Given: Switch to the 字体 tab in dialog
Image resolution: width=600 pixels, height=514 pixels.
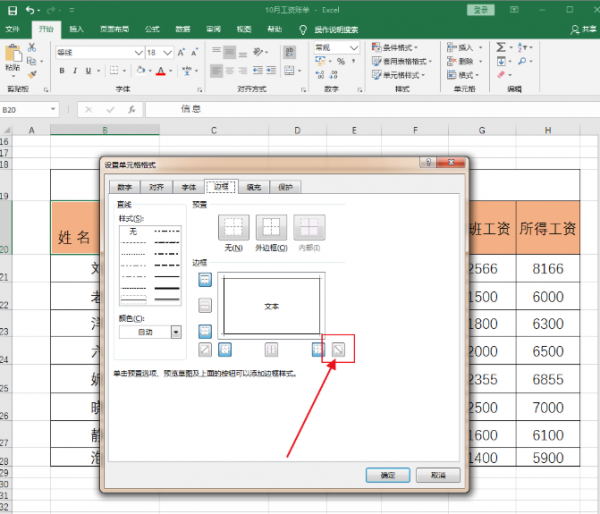Looking at the screenshot, I should pos(188,187).
